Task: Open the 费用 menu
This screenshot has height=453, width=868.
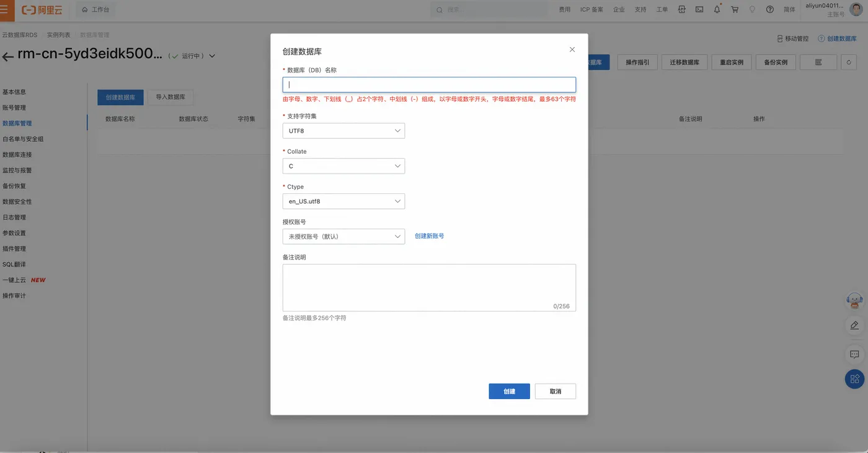Action: coord(564,10)
